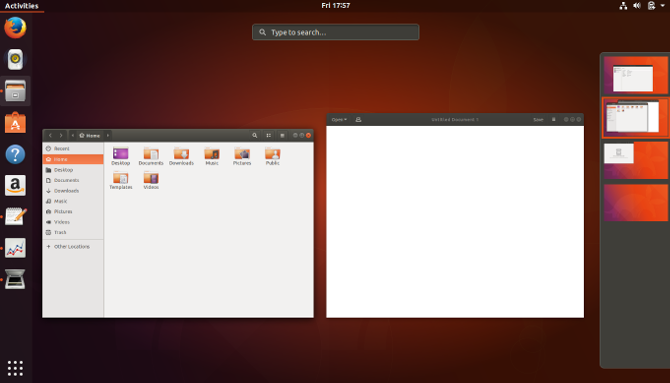Open the Pictures folder icon
Image resolution: width=670 pixels, height=383 pixels.
pos(242,156)
